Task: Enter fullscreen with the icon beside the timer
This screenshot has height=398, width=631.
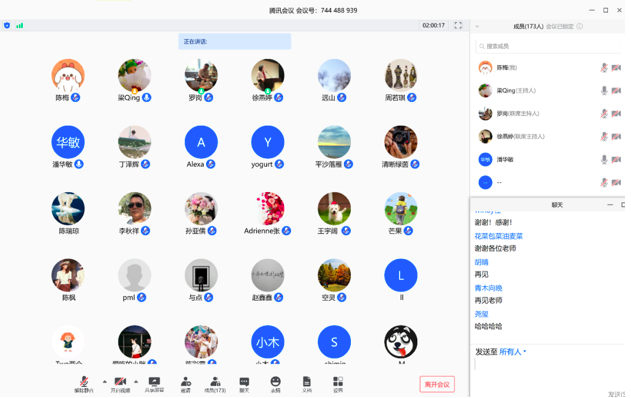Action: [458, 25]
